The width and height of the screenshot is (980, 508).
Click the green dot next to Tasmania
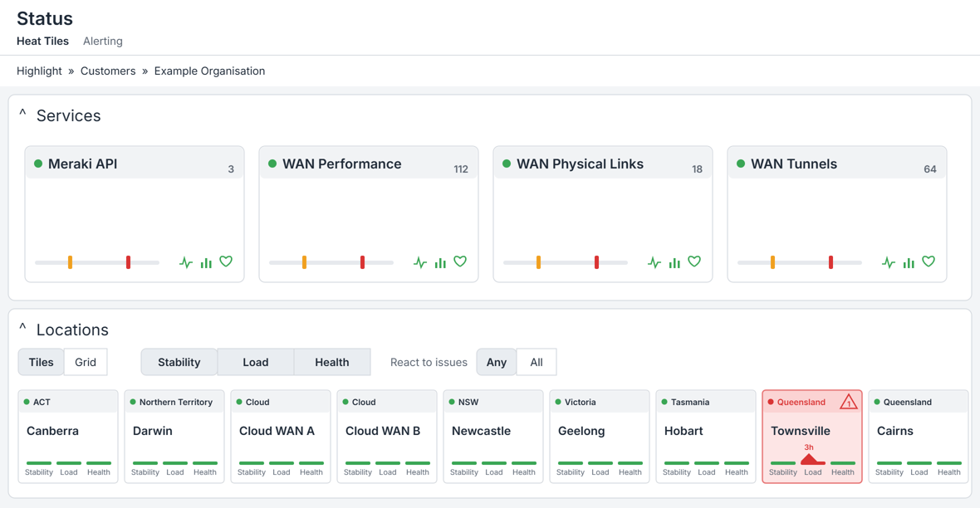coord(664,402)
